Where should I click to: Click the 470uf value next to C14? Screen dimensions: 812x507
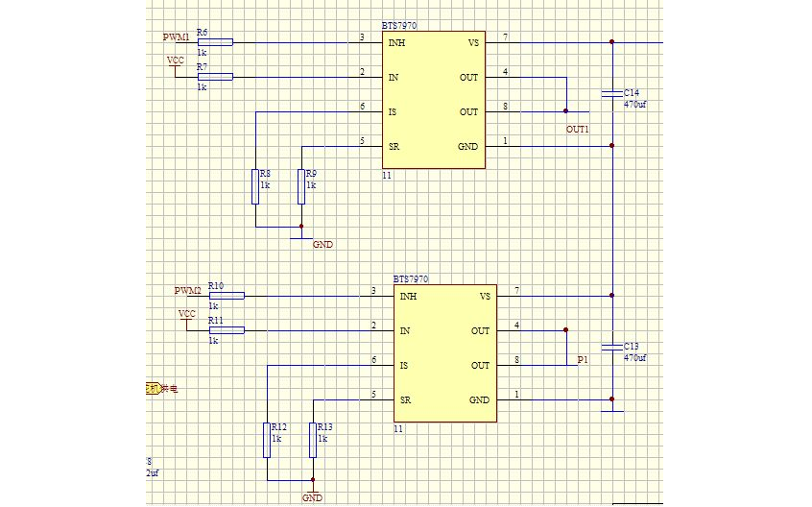tap(634, 104)
